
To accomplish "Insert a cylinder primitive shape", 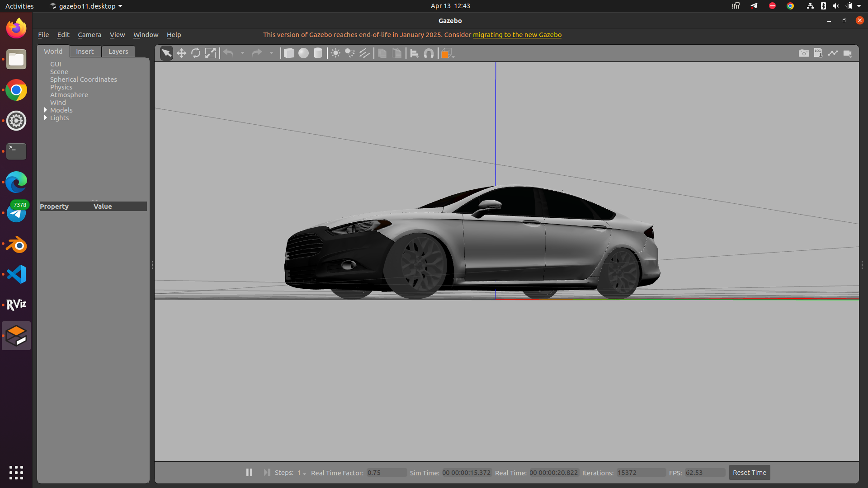I will tap(318, 53).
